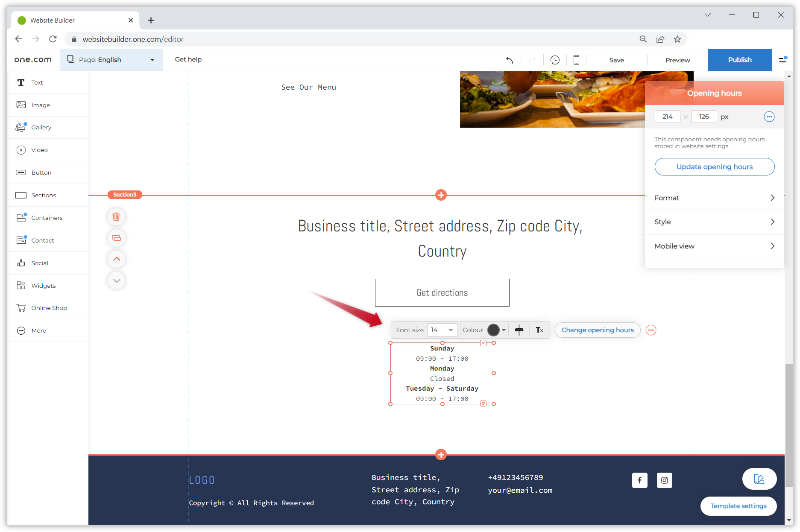Expand the Format panel option

714,198
